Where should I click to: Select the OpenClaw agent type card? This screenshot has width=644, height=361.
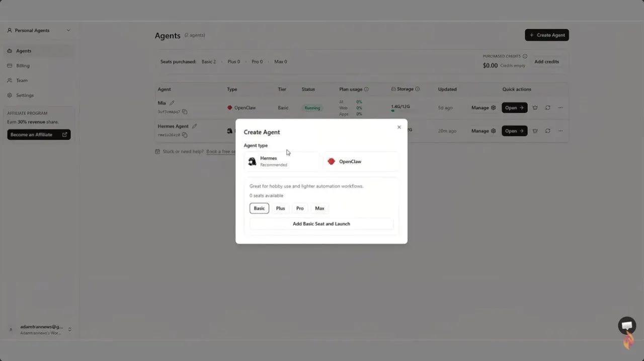click(x=361, y=162)
